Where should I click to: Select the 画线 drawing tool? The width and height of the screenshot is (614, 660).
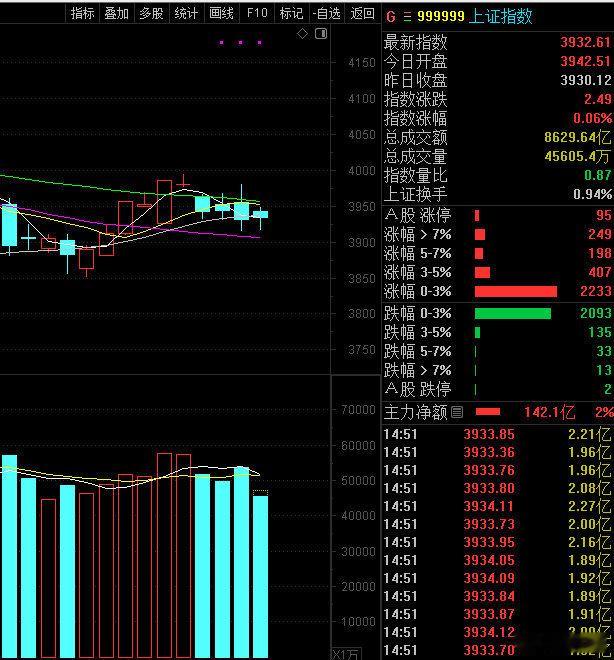(221, 13)
